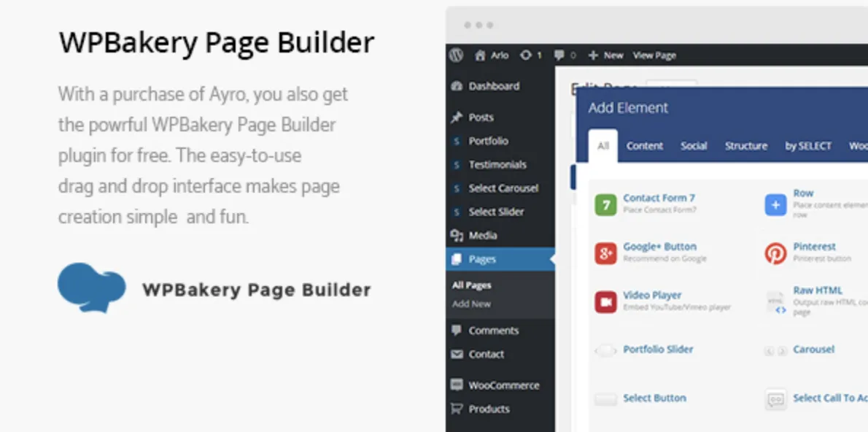Open the comments bubble in admin bar
The width and height of the screenshot is (868, 432).
pyautogui.click(x=559, y=55)
